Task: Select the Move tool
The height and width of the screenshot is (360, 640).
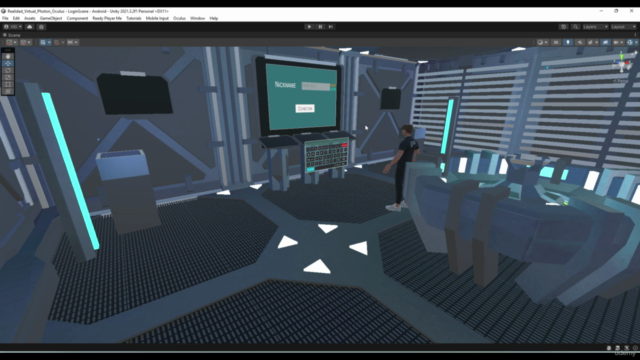Action: tap(8, 63)
